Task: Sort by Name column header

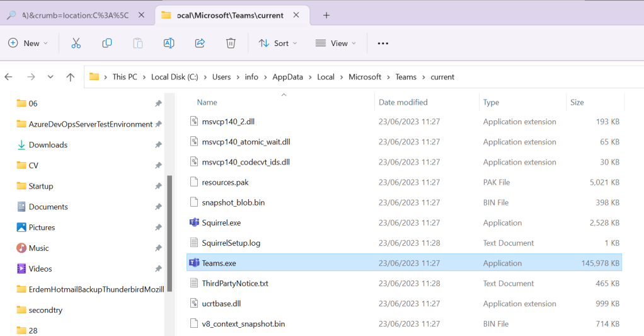Action: pyautogui.click(x=207, y=102)
